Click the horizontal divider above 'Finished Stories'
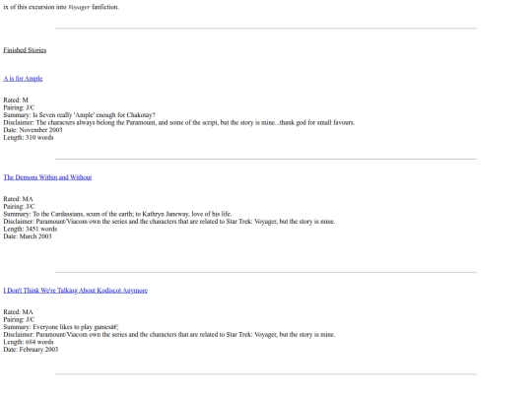 266,29
